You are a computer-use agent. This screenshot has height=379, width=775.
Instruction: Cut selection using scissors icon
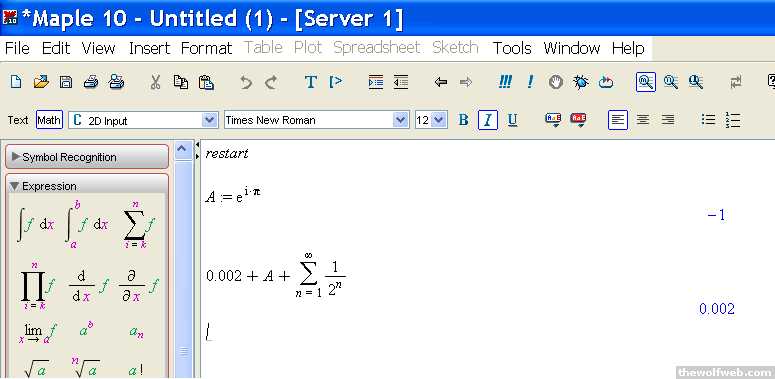156,82
